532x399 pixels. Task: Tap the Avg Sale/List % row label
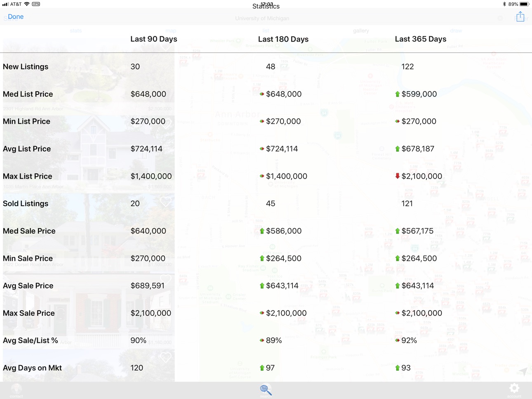click(31, 341)
